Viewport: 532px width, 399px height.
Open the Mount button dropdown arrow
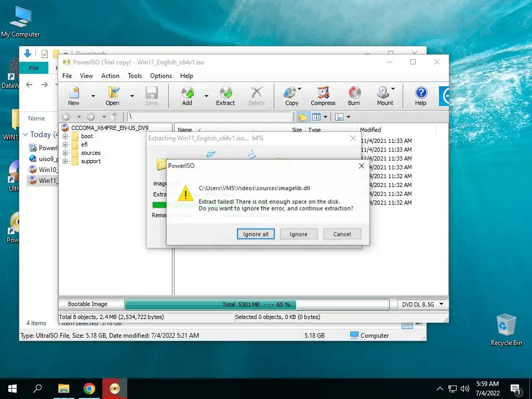pos(393,89)
